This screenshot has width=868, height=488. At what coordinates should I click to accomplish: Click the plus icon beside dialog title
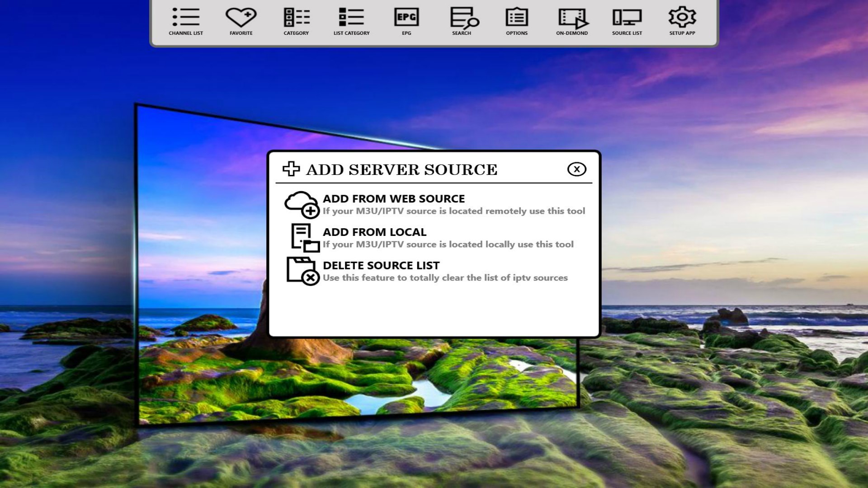tap(291, 169)
